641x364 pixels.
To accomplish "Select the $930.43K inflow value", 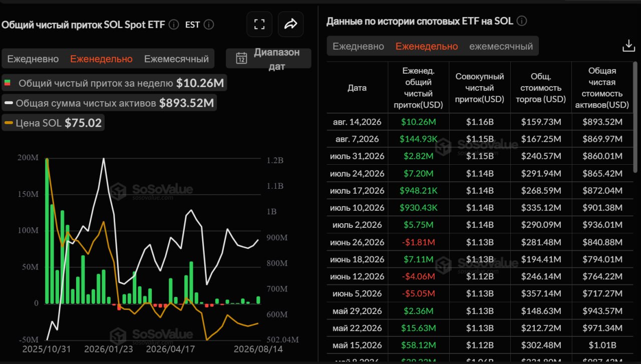I will pyautogui.click(x=418, y=208).
